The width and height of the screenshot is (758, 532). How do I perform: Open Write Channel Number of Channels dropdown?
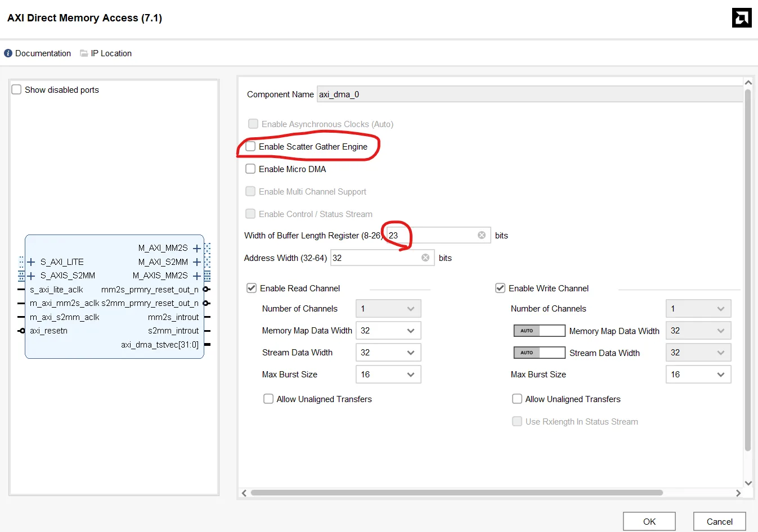tap(698, 309)
